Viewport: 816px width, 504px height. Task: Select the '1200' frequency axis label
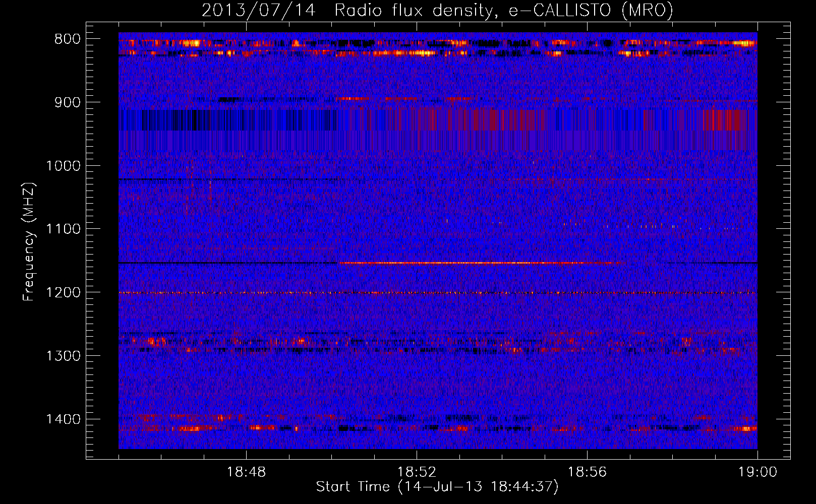(x=63, y=293)
